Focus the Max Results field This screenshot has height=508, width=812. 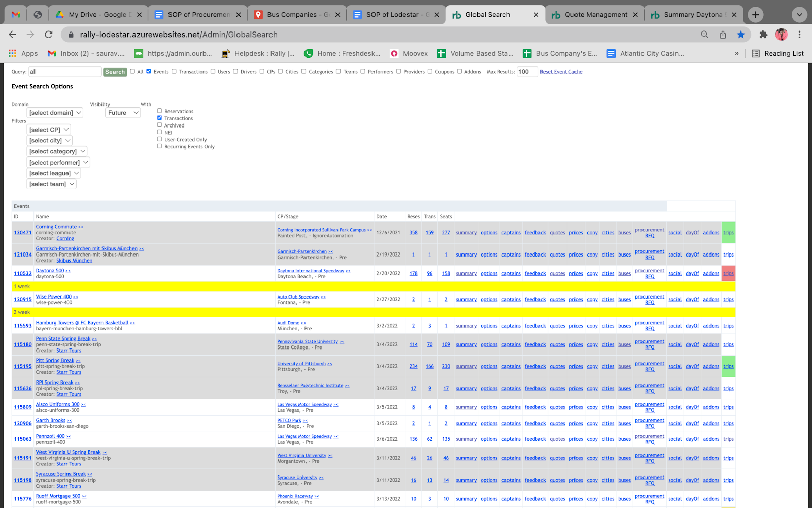pyautogui.click(x=527, y=72)
